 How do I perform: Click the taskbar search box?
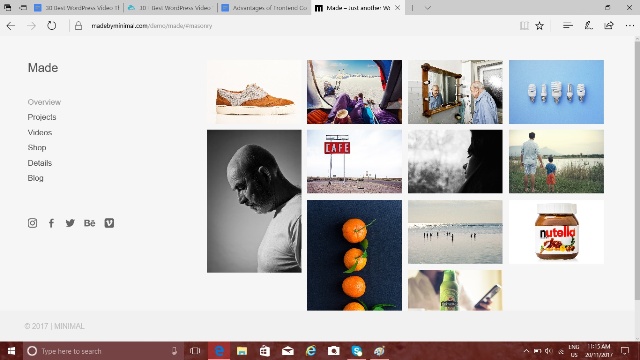(x=103, y=351)
